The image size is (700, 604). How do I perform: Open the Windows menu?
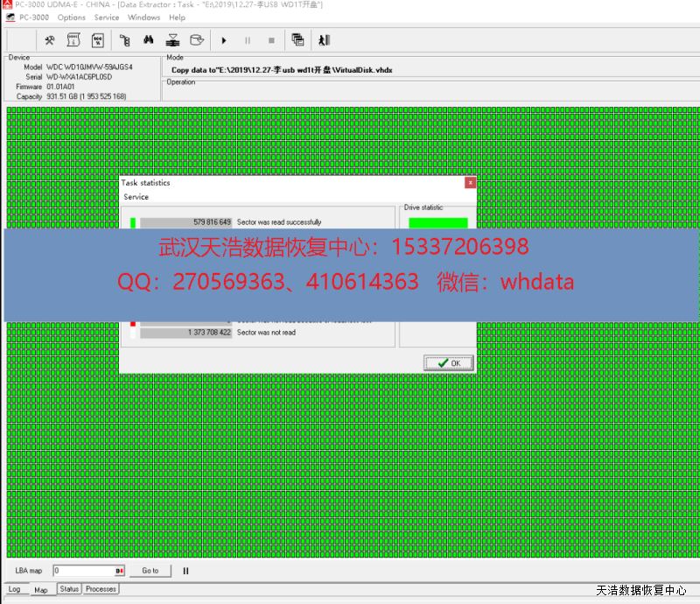tap(143, 18)
